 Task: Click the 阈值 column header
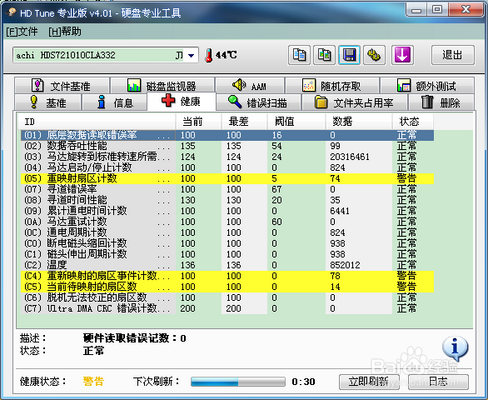[296, 122]
